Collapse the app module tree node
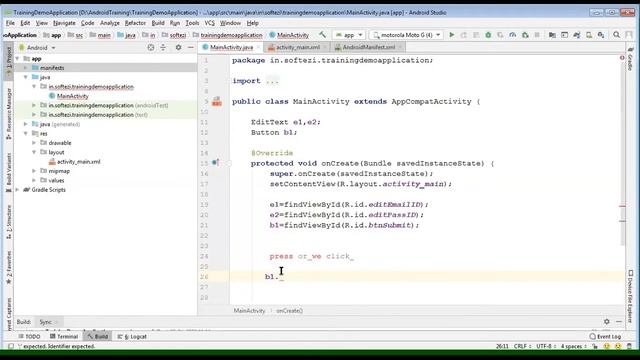640x360 pixels. point(17,59)
